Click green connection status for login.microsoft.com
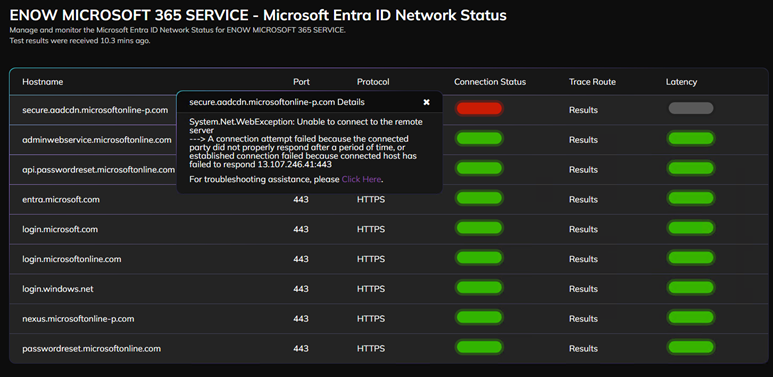The height and width of the screenshot is (377, 773). coord(479,228)
